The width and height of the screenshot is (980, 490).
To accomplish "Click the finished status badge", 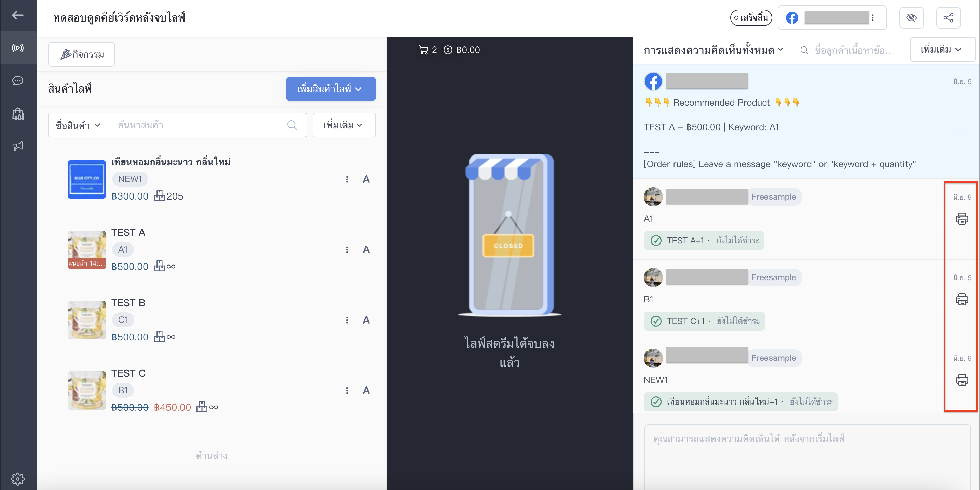I will (x=751, y=18).
